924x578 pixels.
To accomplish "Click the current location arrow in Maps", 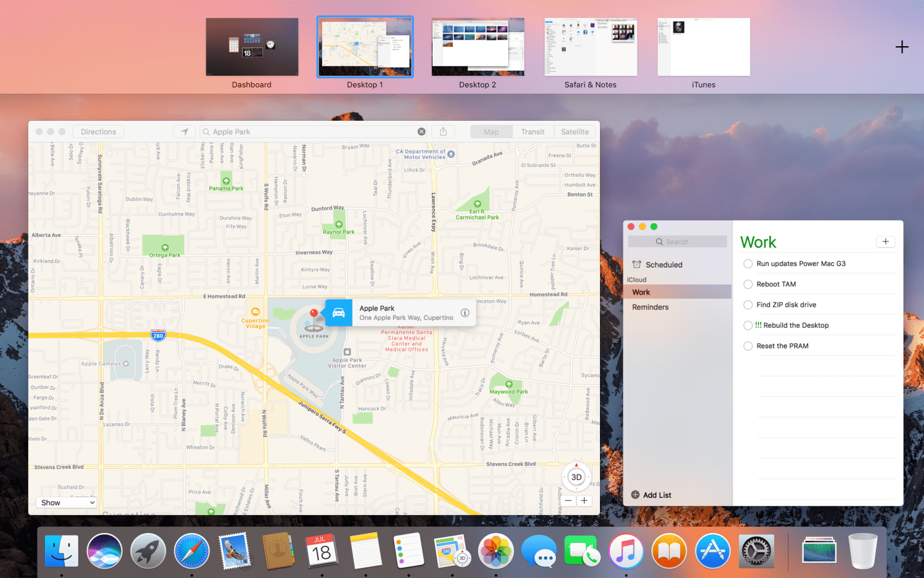I will click(184, 132).
